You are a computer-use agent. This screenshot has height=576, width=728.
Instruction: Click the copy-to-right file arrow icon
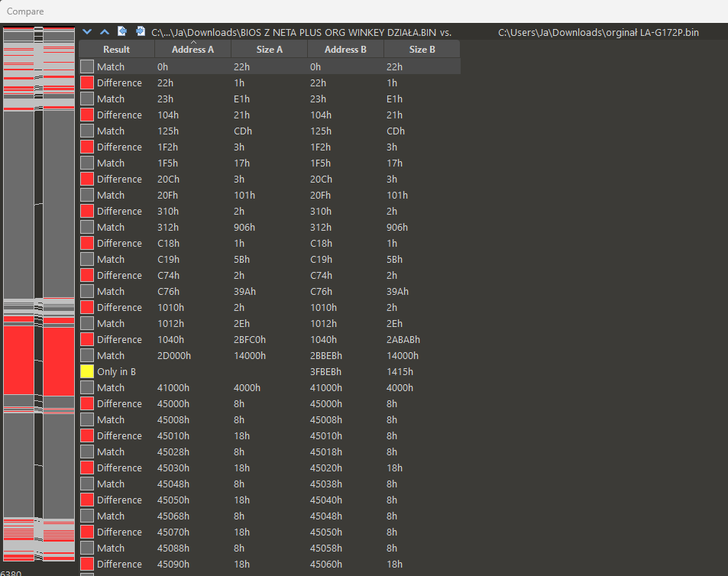tap(141, 31)
